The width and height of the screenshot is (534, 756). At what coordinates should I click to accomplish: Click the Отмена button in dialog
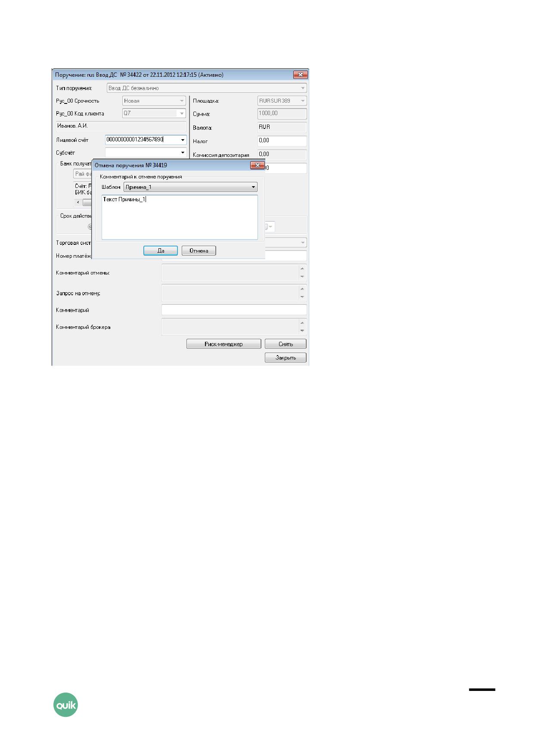pyautogui.click(x=199, y=251)
